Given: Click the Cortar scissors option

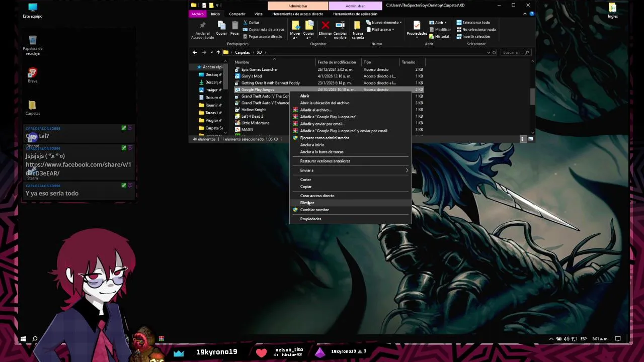Looking at the screenshot, I should [x=251, y=23].
